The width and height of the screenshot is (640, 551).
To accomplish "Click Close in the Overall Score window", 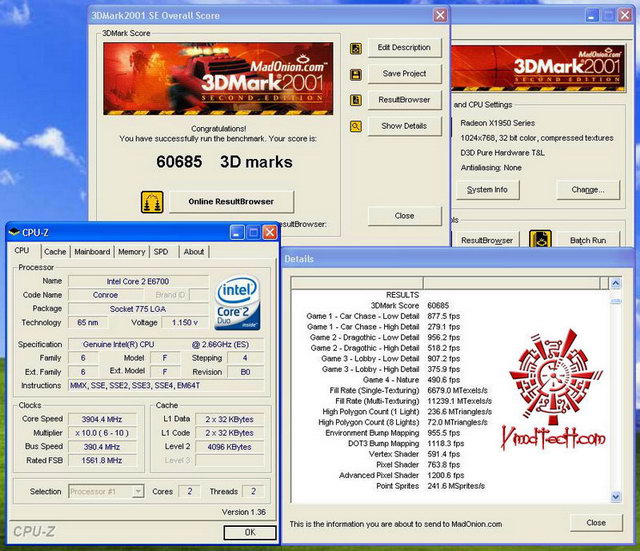I will 404,216.
